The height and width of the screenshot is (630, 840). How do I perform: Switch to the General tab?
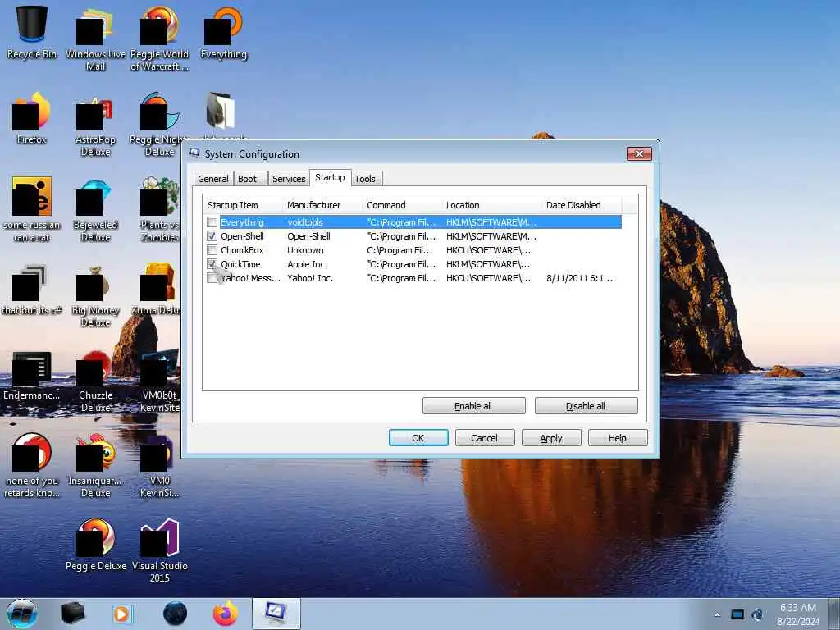pos(213,179)
